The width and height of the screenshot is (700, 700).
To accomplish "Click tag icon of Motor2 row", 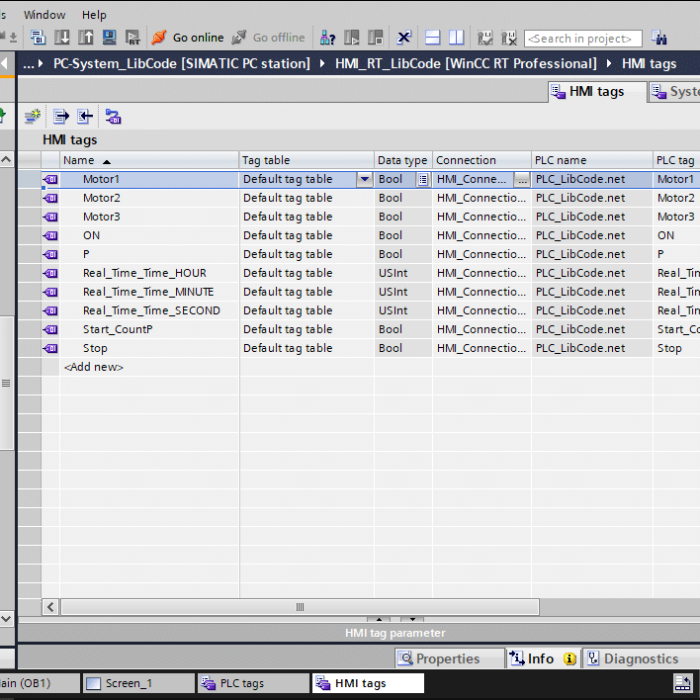I will 50,198.
